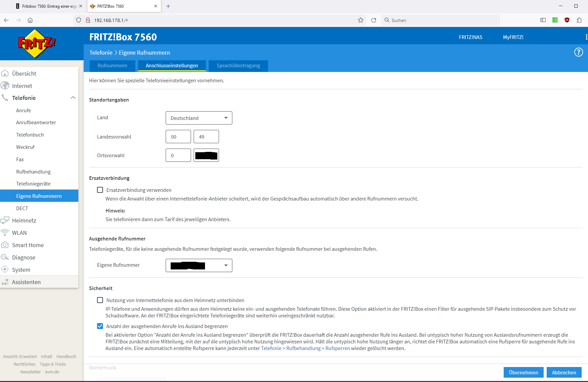Click the browser forward arrow
588x382 pixels.
click(x=18, y=20)
